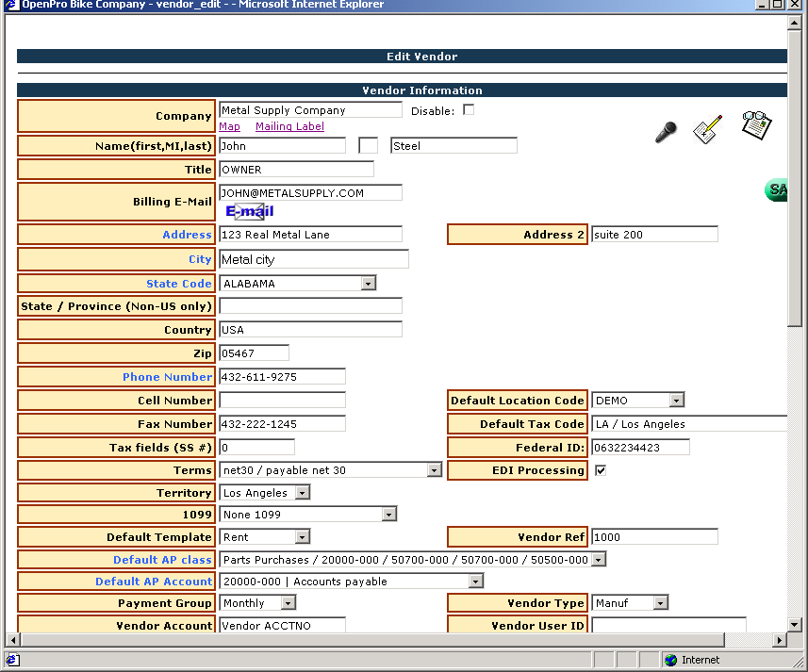Image resolution: width=808 pixels, height=672 pixels.
Task: Enable the Disable vendor checkbox
Action: tap(469, 110)
